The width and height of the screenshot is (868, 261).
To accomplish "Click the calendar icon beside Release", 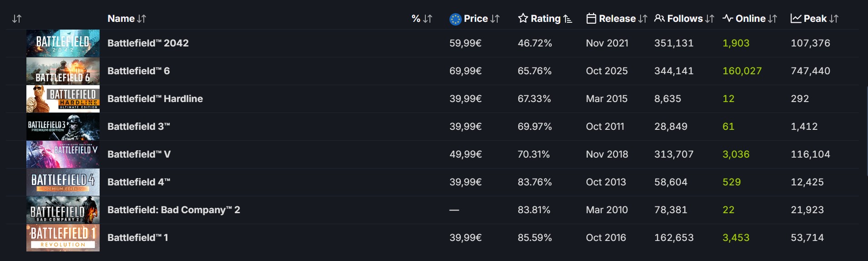I will pyautogui.click(x=591, y=19).
